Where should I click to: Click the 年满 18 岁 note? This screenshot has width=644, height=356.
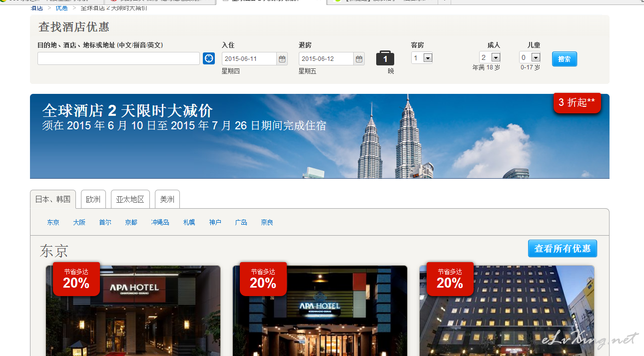coord(486,67)
